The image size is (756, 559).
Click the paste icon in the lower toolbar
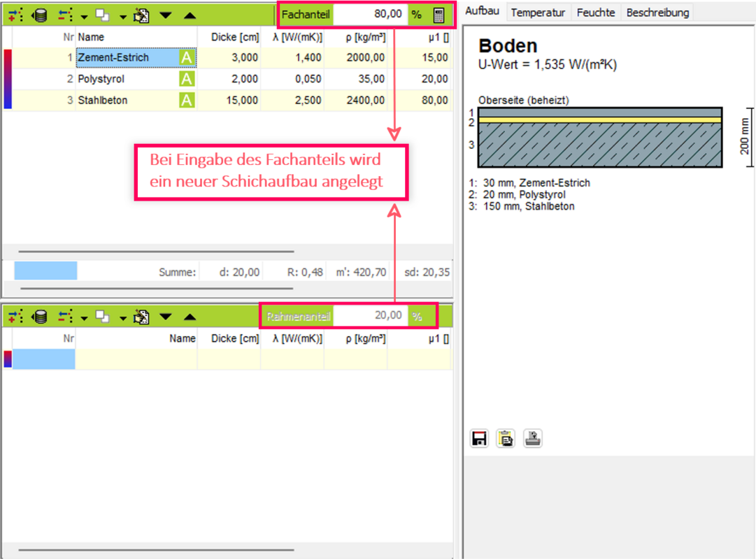coord(141,317)
